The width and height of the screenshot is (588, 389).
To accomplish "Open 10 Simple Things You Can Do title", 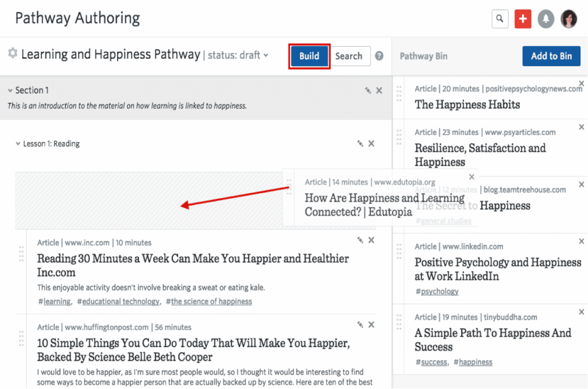I will click(194, 350).
